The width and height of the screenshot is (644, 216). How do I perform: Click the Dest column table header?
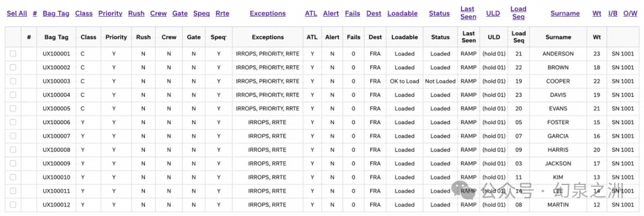pos(375,37)
